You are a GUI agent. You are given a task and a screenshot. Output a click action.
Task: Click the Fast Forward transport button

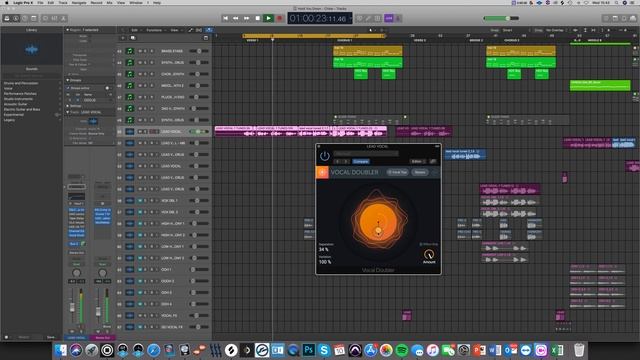pos(247,18)
